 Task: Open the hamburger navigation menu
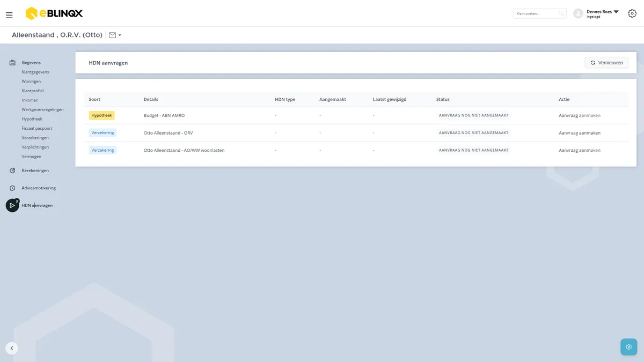9,15
